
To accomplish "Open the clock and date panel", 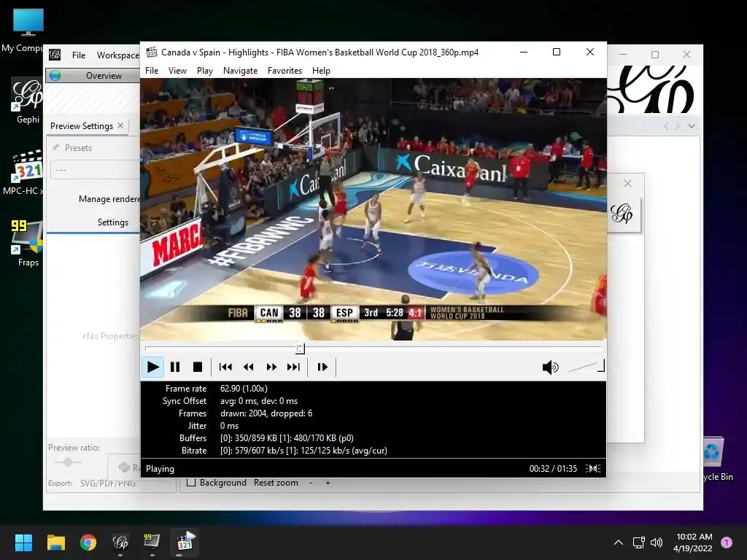I will 693,542.
